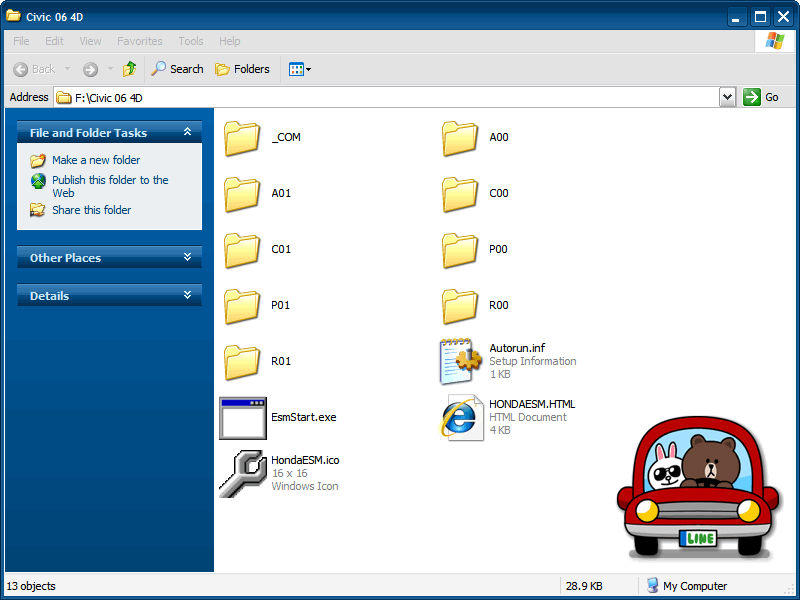Click the share folder task icon
This screenshot has height=600, width=800.
(x=37, y=210)
